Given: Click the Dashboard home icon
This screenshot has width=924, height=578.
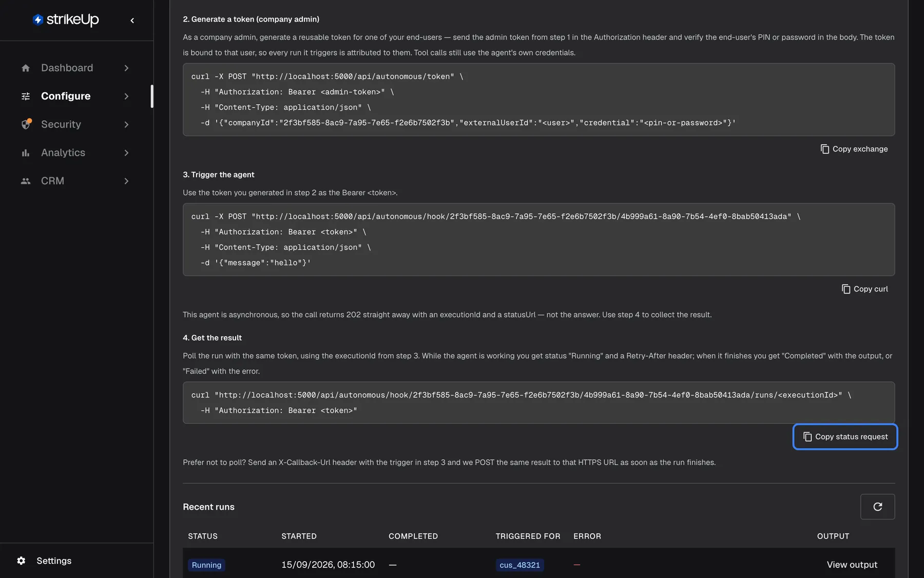Looking at the screenshot, I should coord(26,68).
